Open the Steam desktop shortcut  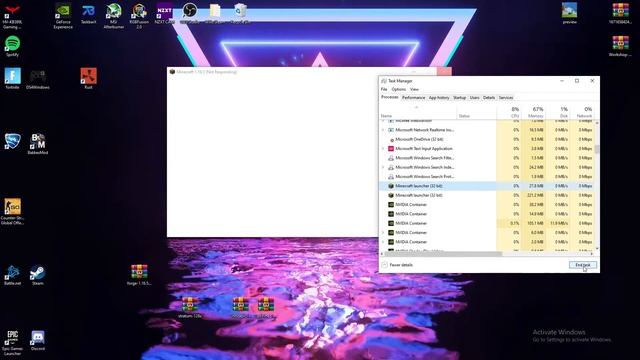38,274
